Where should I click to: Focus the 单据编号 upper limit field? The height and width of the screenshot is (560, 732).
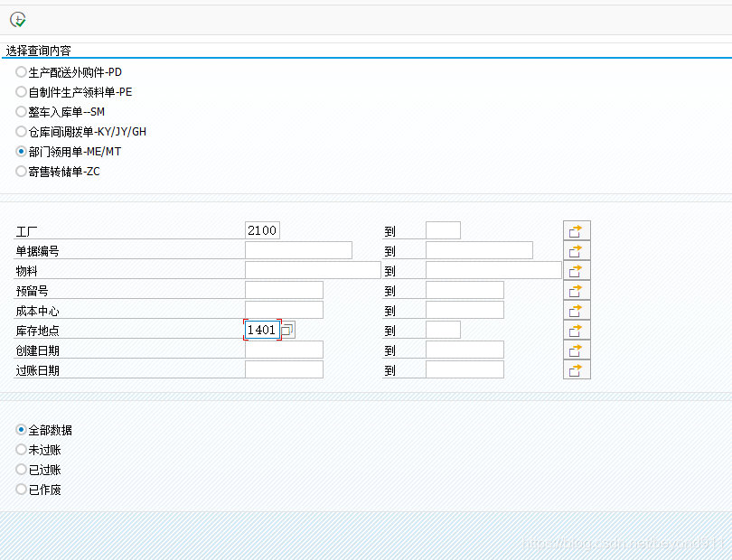click(x=479, y=250)
